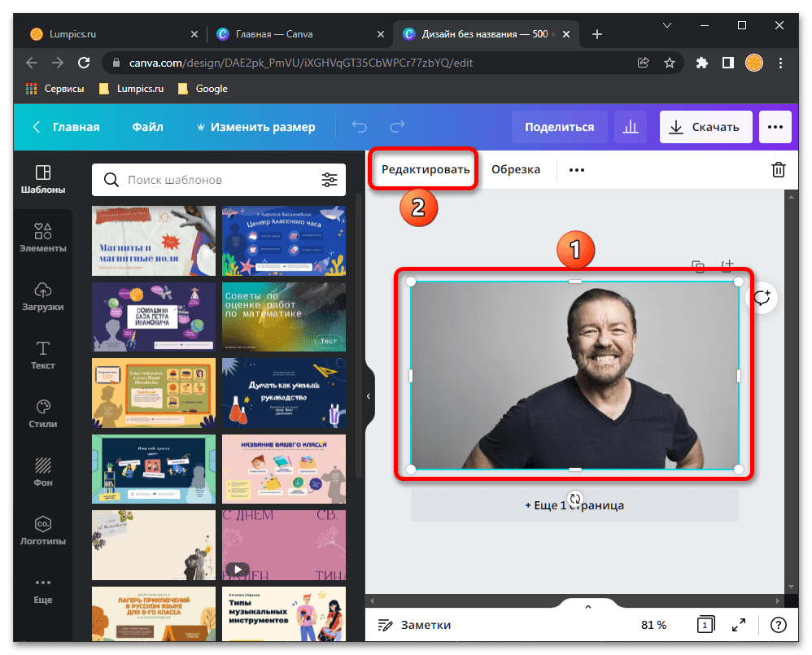Toggle fullscreen presentation mode

(739, 625)
